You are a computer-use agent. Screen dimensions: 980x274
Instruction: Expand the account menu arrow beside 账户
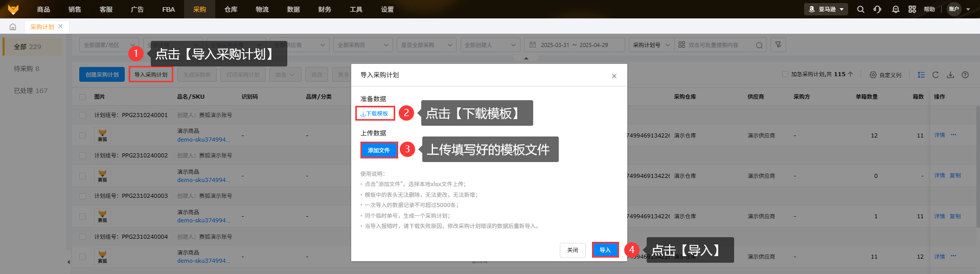point(968,9)
